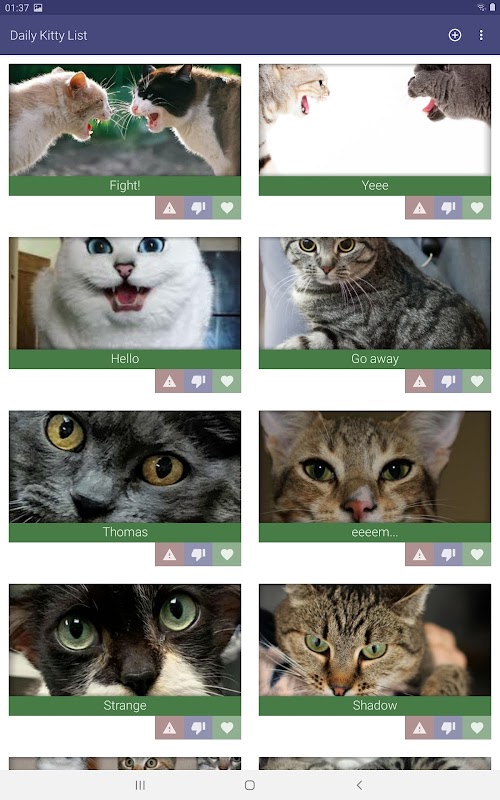Tap the add kitty plus icon
500x800 pixels.
click(455, 35)
